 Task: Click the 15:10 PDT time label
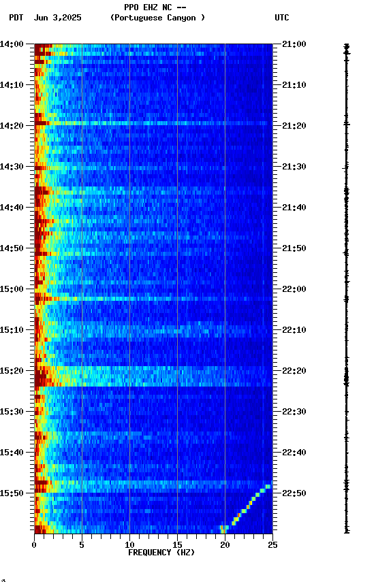pyautogui.click(x=12, y=330)
